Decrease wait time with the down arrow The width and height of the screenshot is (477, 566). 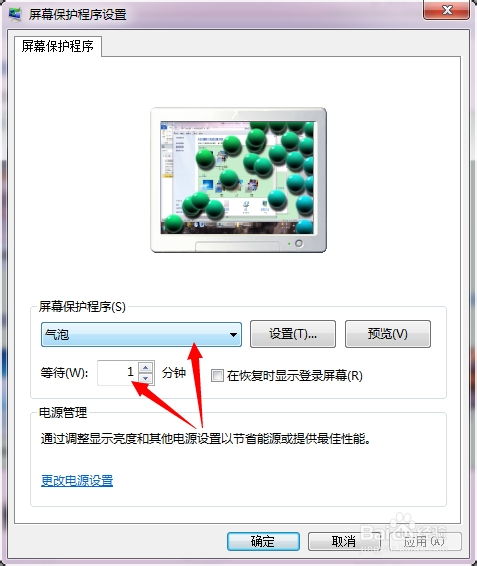point(146,378)
